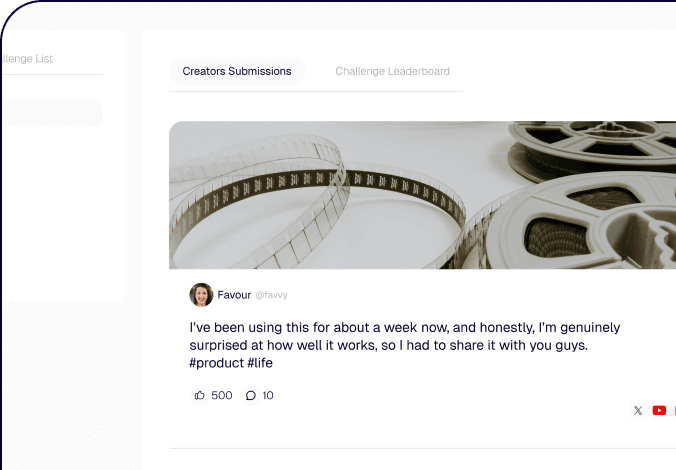Viewport: 676px width, 470px height.
Task: Click the 10 comments count
Action: click(x=268, y=395)
